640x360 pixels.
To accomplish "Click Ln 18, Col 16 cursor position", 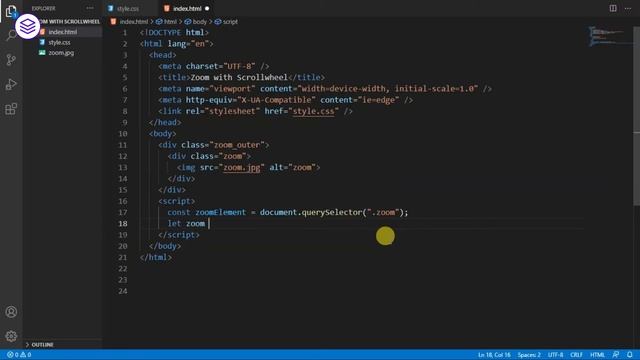I will pos(494,355).
